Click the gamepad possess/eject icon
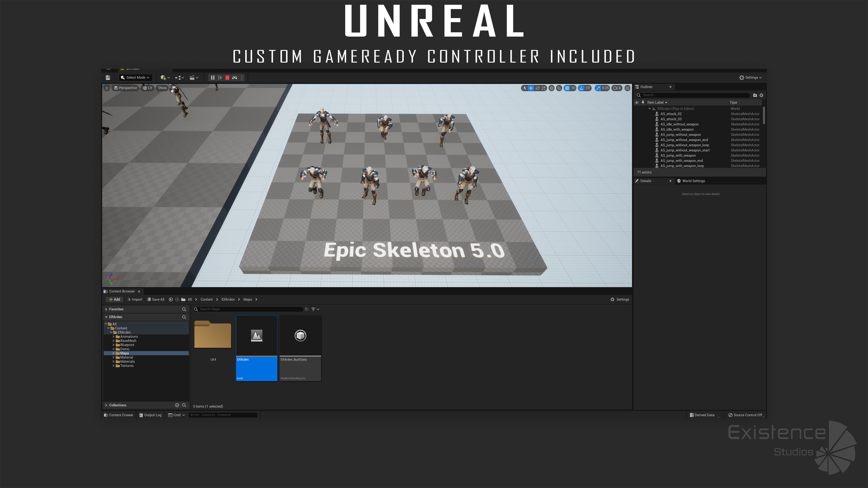The image size is (868, 488). tap(235, 77)
